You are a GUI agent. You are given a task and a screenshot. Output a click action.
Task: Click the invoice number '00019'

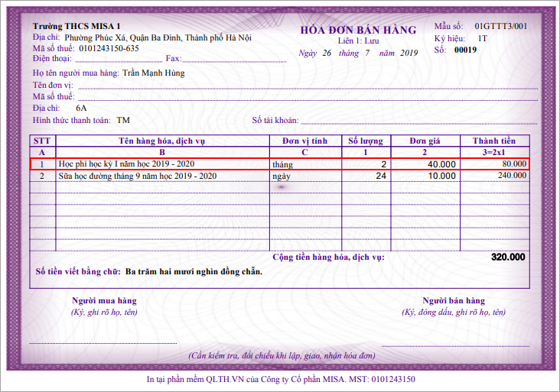(x=465, y=50)
